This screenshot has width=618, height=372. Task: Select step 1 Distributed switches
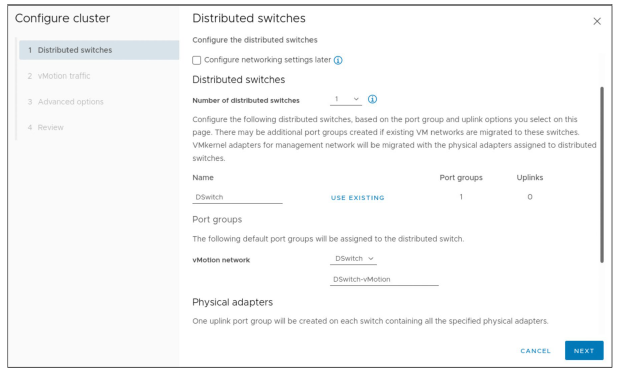coord(99,50)
